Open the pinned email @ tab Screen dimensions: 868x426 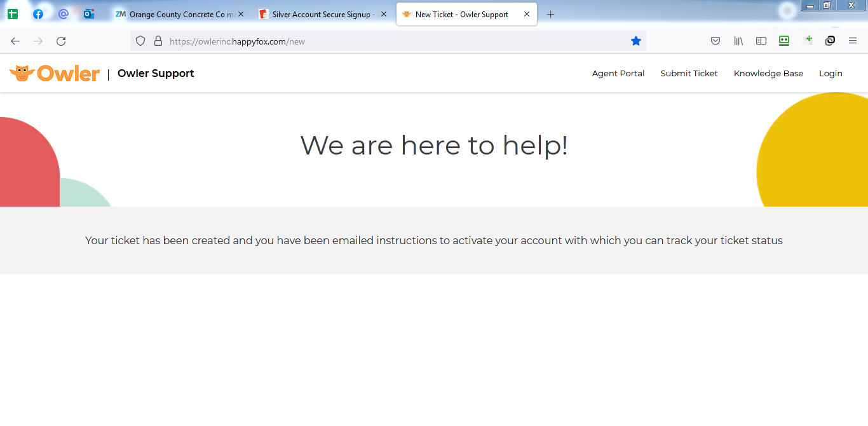click(64, 14)
